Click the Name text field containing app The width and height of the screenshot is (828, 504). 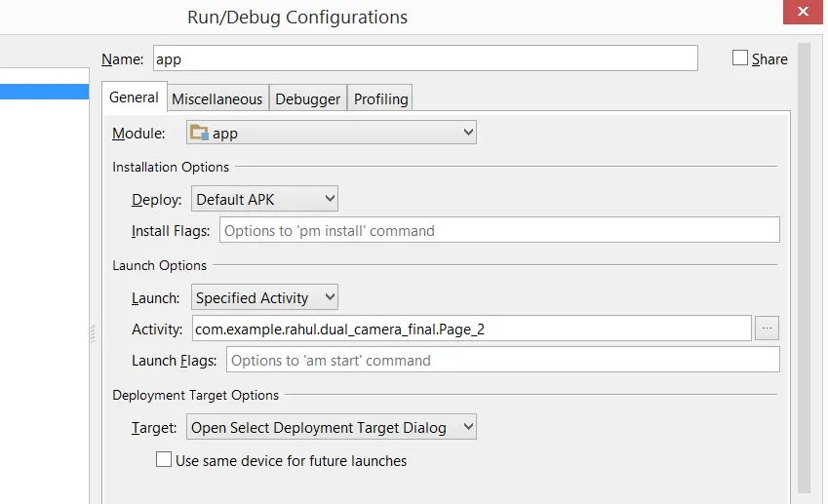click(424, 58)
